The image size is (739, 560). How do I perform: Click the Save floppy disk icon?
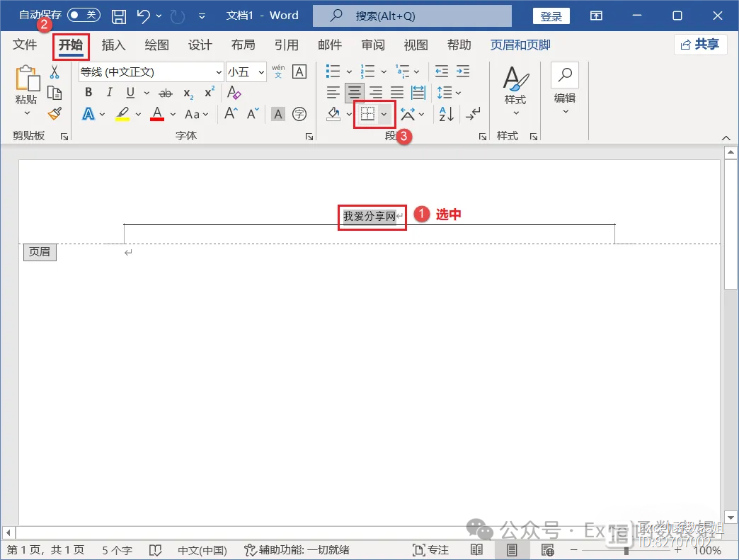coord(120,16)
